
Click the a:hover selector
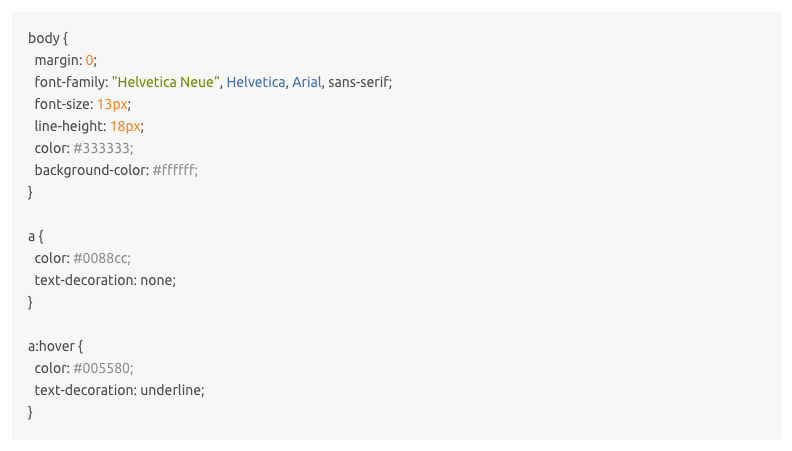tap(52, 346)
